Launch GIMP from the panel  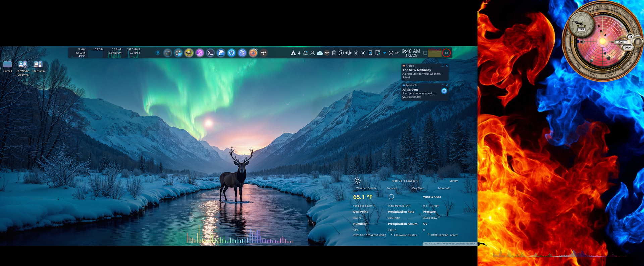click(x=189, y=53)
